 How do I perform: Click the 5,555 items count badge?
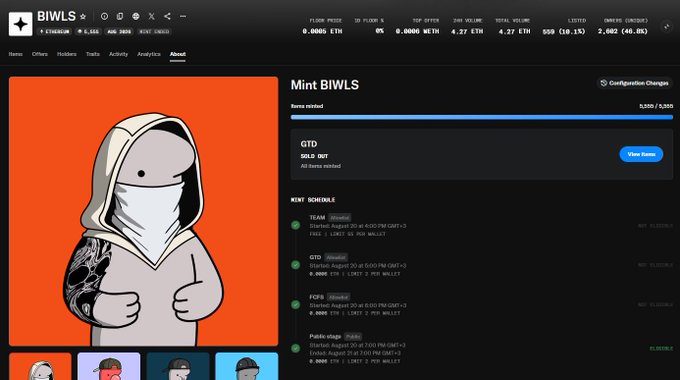point(88,32)
